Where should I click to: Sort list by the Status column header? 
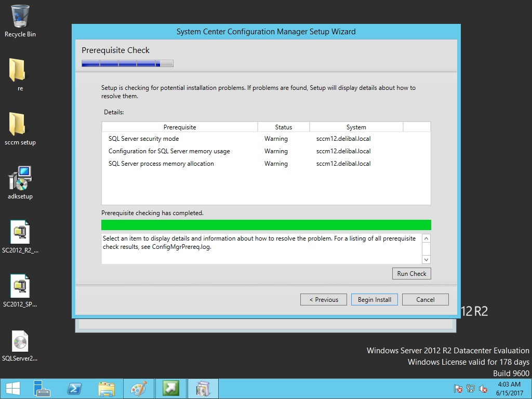283,127
